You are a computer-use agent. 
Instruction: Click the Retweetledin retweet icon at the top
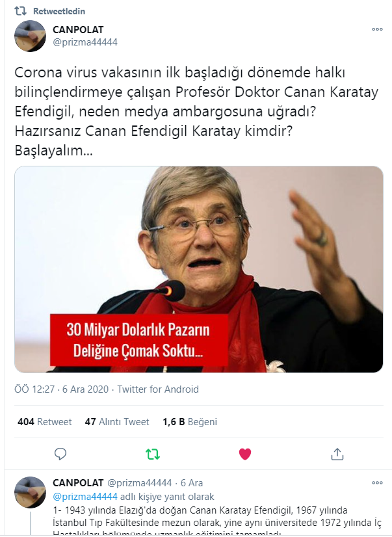21,11
